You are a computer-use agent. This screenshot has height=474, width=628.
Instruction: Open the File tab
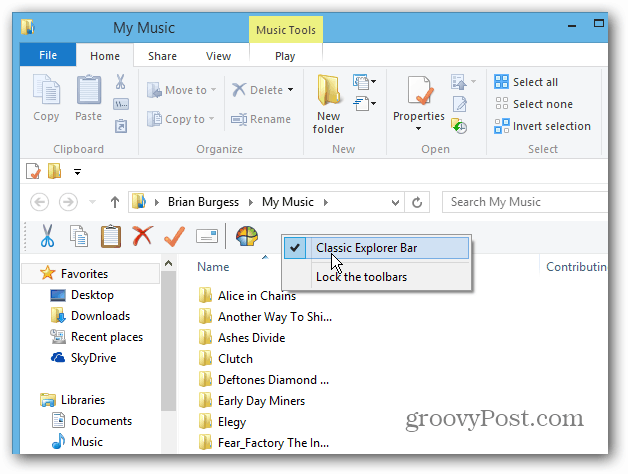pos(48,55)
